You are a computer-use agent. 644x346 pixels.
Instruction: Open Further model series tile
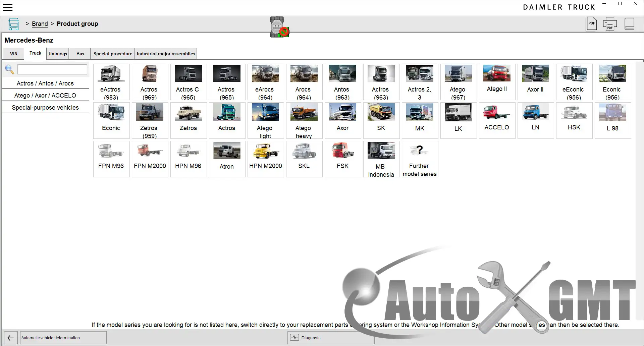pos(420,159)
